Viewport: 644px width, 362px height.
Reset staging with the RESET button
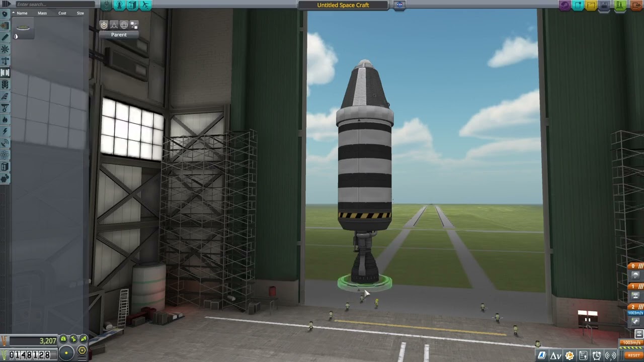coord(633,355)
